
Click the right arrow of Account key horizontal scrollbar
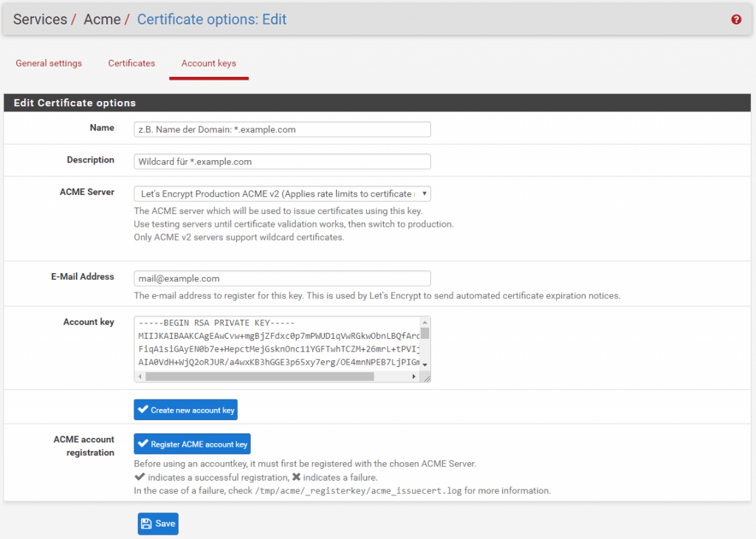[x=413, y=377]
